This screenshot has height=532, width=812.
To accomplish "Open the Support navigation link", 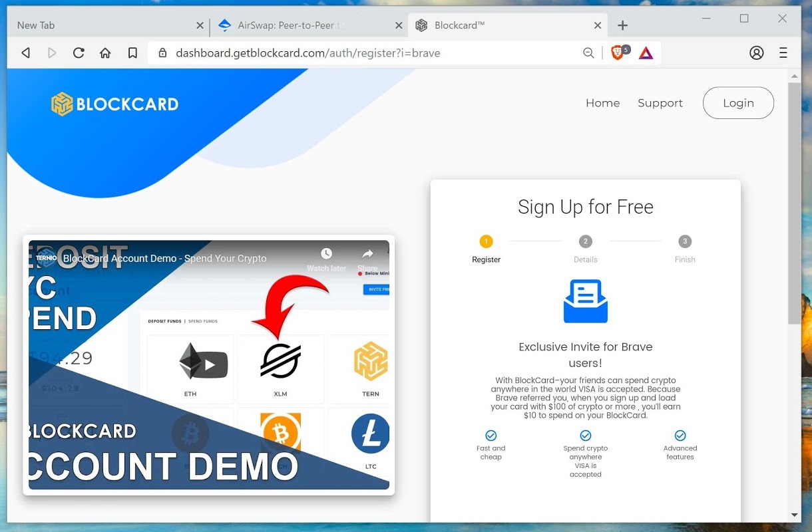I will point(660,103).
